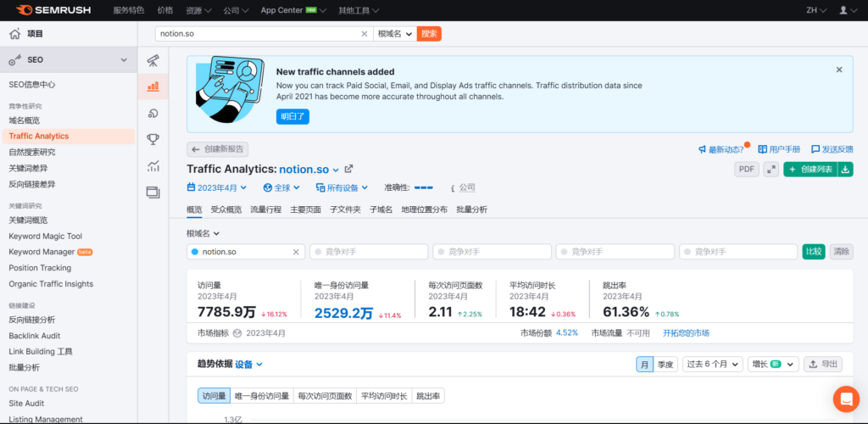Export report with PDF button
Image resolution: width=868 pixels, height=424 pixels.
pyautogui.click(x=747, y=170)
